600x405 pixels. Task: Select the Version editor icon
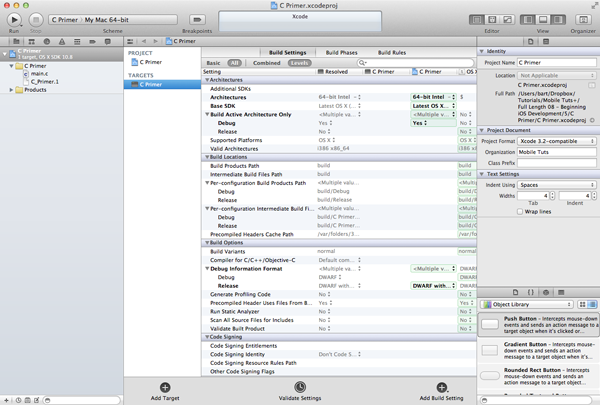[x=507, y=20]
